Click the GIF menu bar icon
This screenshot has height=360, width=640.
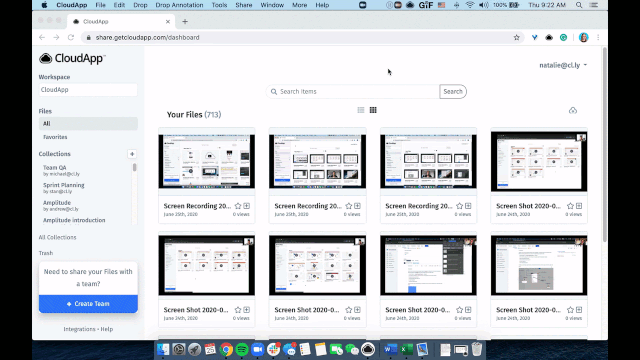coord(426,5)
